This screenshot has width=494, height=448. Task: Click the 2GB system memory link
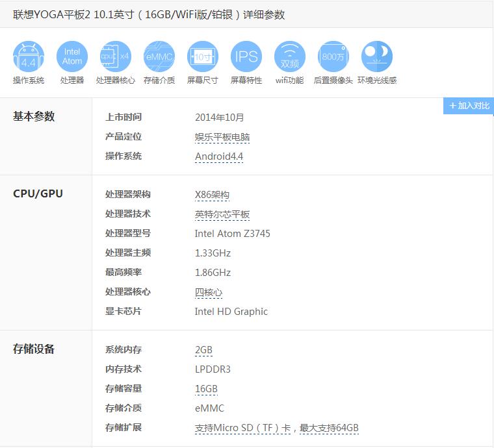click(203, 350)
